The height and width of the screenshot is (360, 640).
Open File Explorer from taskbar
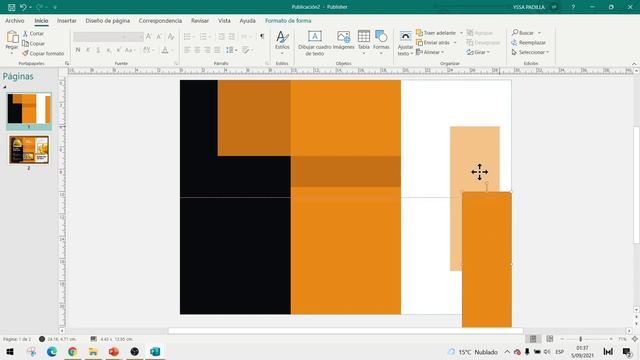click(x=93, y=351)
